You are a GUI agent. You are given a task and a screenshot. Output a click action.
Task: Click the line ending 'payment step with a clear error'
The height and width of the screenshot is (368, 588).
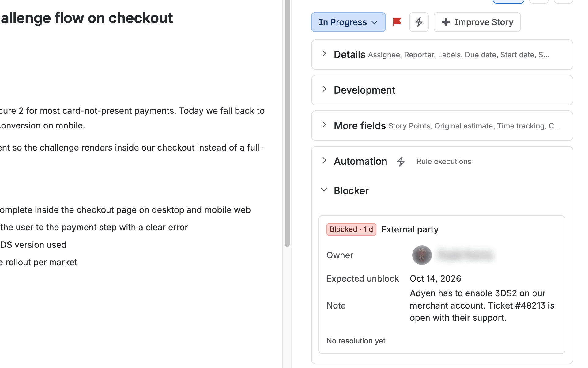[94, 228]
